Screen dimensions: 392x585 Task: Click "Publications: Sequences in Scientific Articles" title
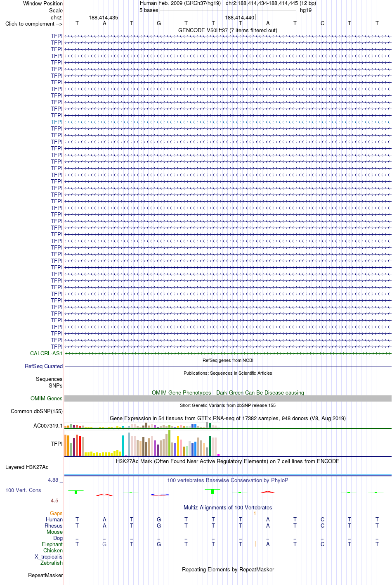[228, 373]
